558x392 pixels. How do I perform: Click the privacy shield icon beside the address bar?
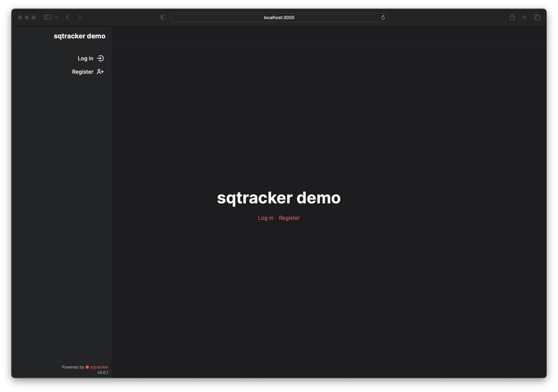[x=163, y=17]
